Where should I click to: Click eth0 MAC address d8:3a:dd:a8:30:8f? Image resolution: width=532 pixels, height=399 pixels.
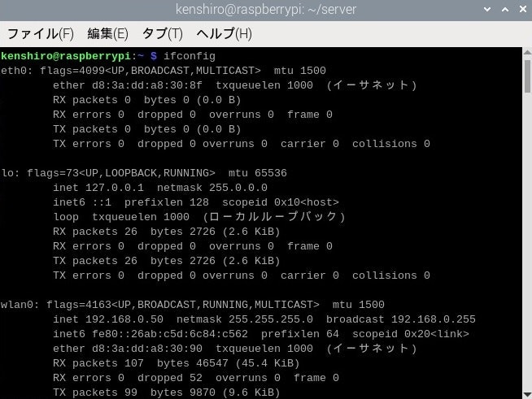click(147, 85)
